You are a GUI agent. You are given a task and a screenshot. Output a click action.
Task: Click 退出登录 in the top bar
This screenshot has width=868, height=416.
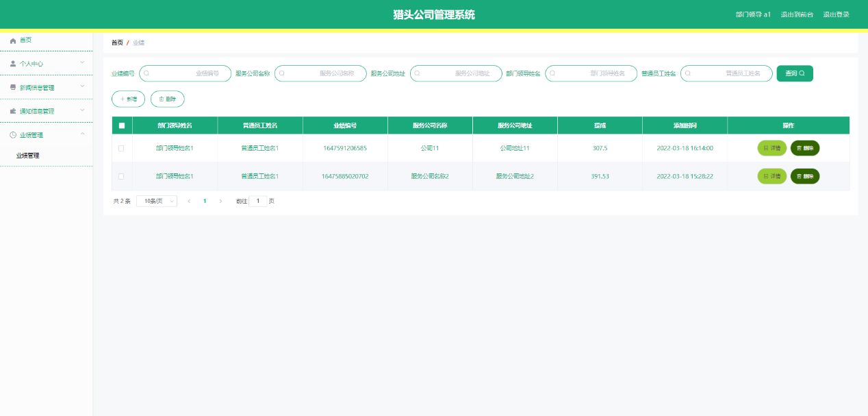click(x=836, y=14)
